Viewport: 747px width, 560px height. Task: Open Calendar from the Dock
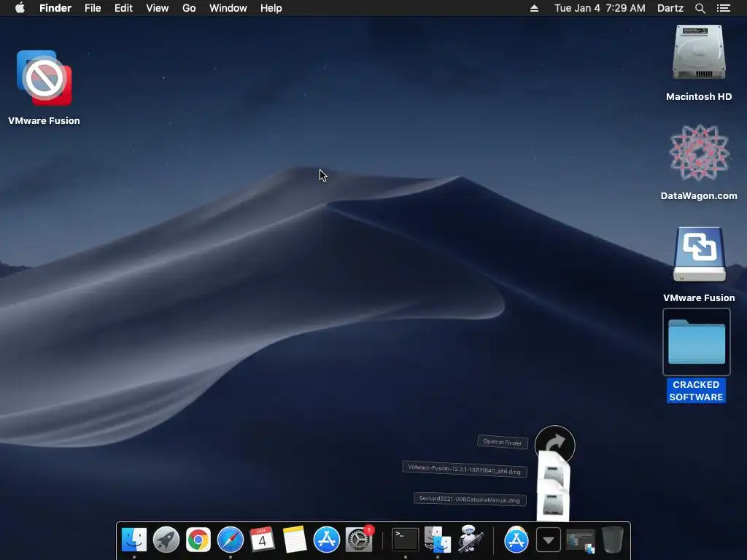pyautogui.click(x=262, y=540)
